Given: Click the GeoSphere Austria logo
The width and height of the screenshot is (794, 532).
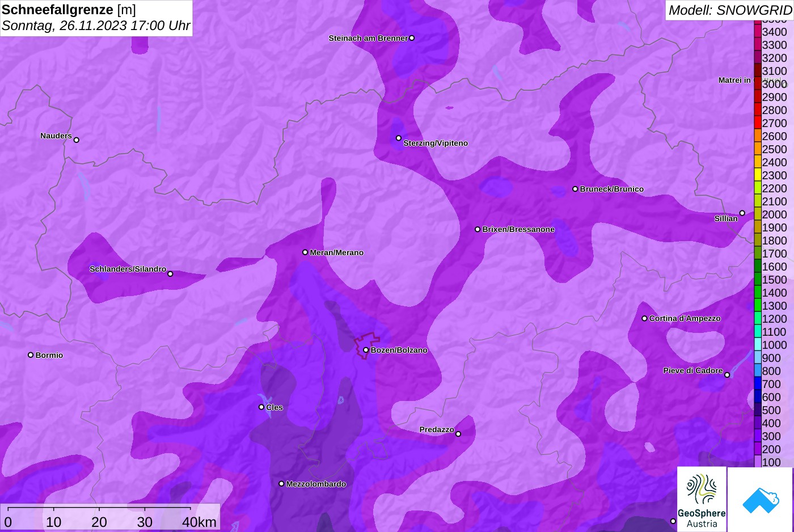Looking at the screenshot, I should pos(702,499).
